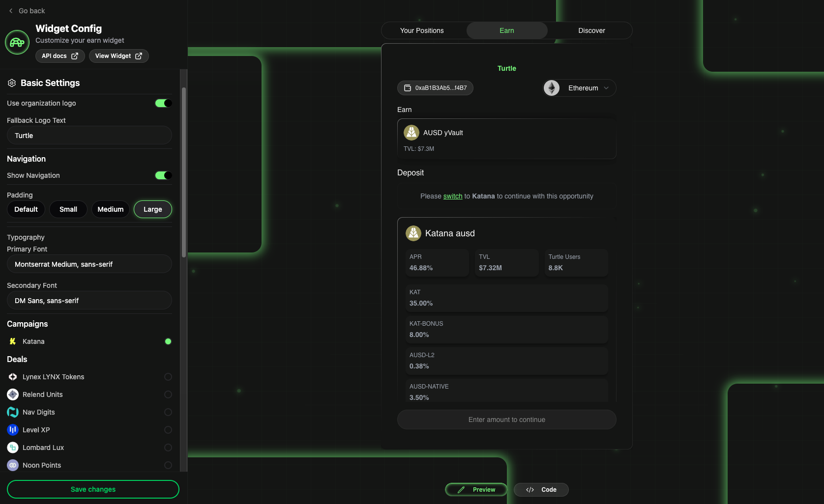The height and width of the screenshot is (504, 824).
Task: Click the AUSD yVault token icon
Action: click(x=412, y=133)
